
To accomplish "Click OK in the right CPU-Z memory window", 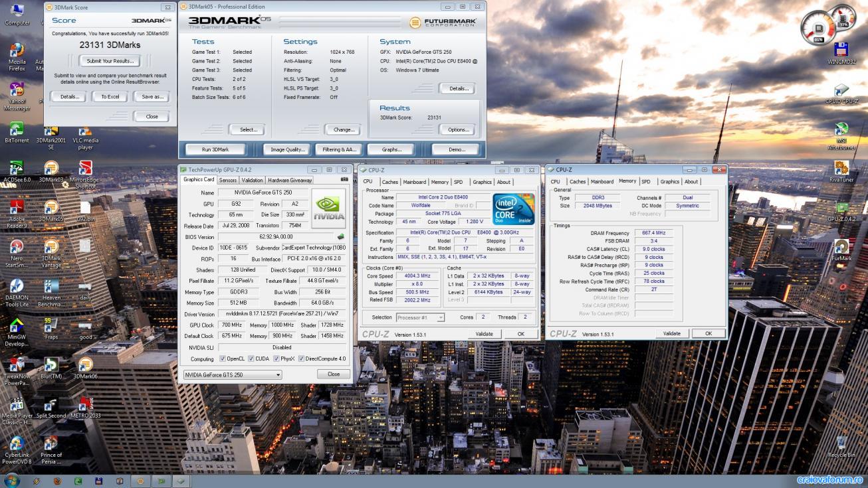I will (708, 333).
